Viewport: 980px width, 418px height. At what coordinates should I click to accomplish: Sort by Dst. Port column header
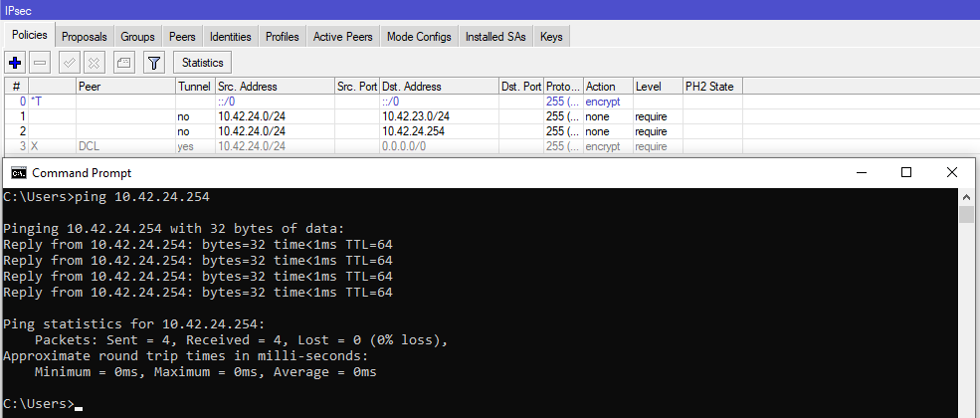[x=521, y=87]
